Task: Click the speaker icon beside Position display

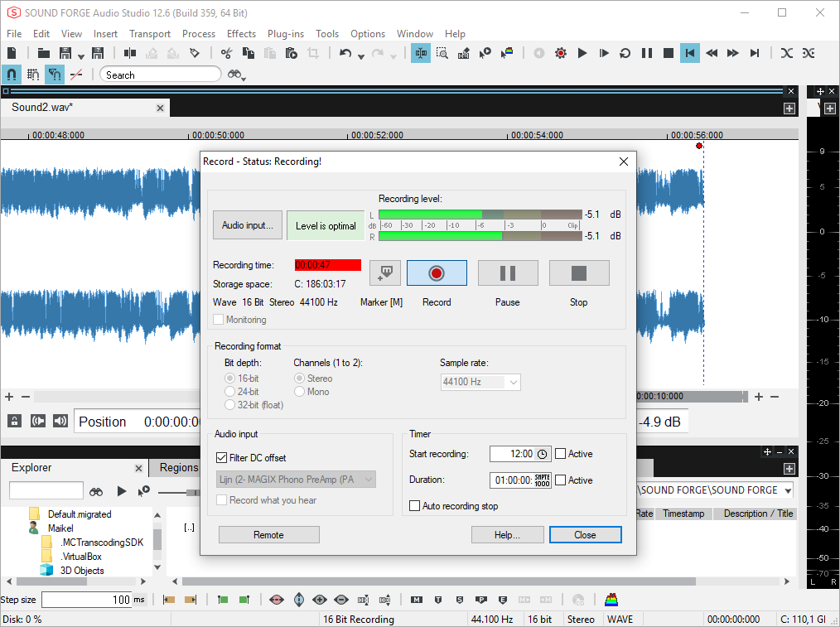Action: [x=60, y=421]
